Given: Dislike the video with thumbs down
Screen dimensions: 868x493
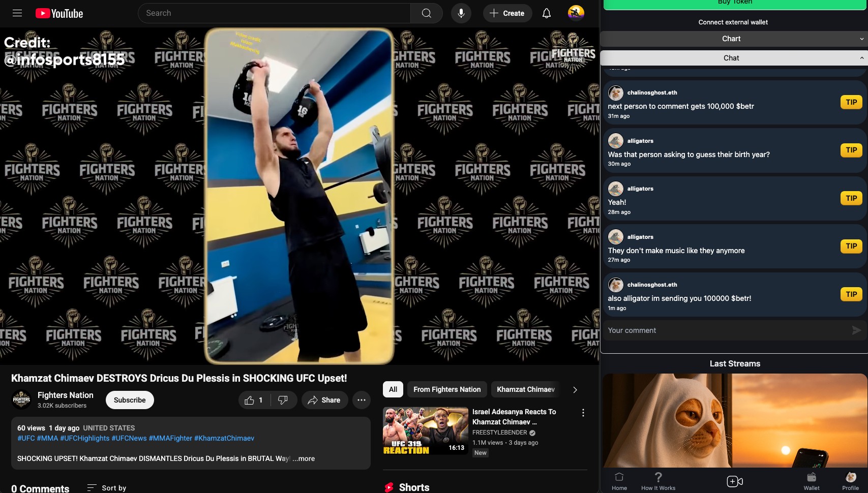Looking at the screenshot, I should point(283,400).
